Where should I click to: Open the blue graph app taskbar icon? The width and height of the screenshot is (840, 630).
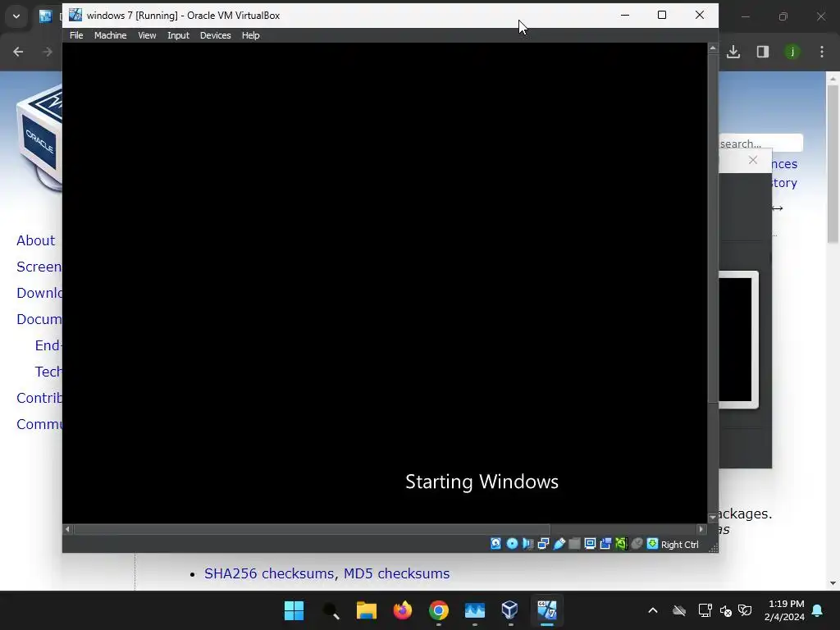tap(475, 610)
